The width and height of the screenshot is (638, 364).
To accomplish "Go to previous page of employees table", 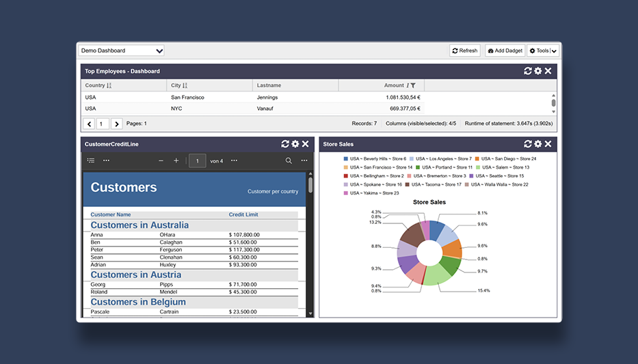I will pos(89,124).
